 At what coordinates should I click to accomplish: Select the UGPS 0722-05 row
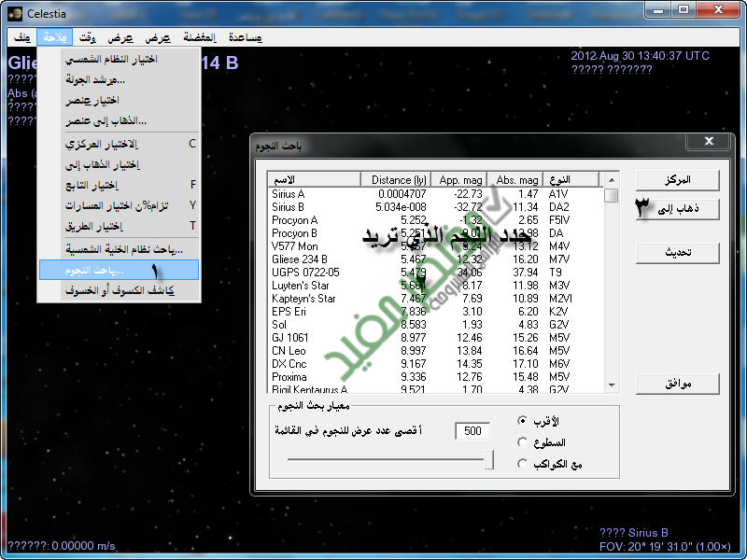coord(435,273)
